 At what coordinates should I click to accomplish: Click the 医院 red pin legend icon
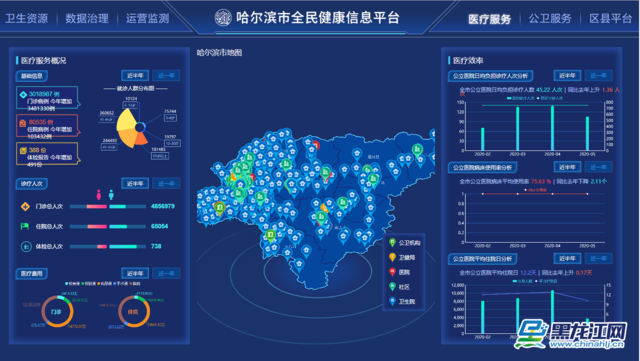click(x=392, y=272)
